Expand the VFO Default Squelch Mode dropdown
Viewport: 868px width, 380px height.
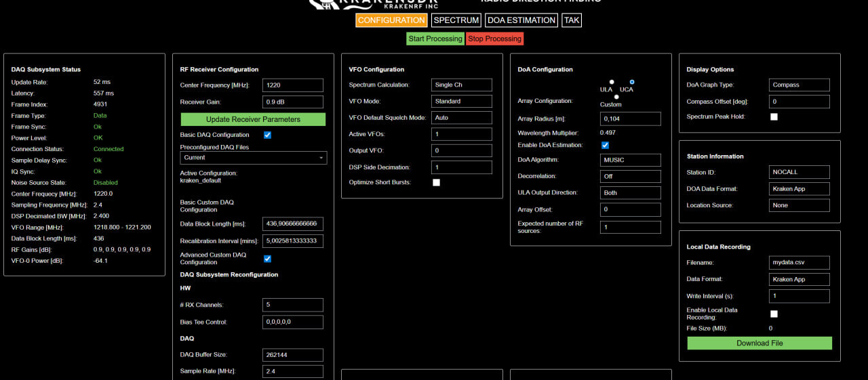click(461, 117)
